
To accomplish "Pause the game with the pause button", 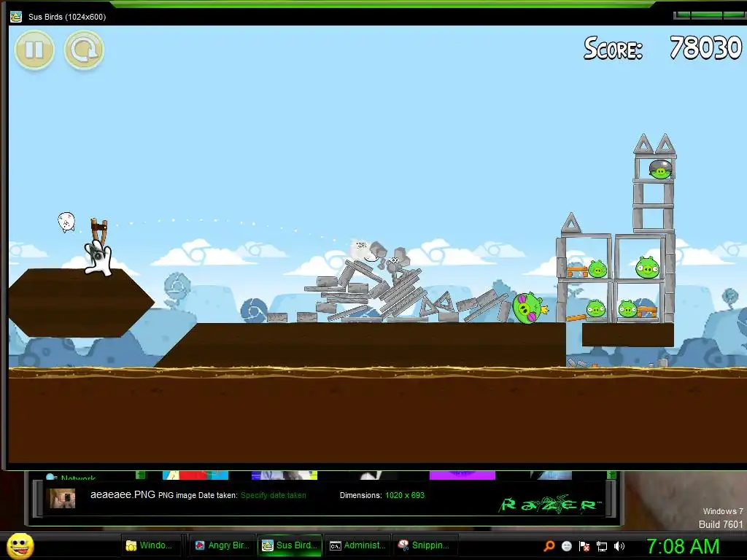I will click(34, 50).
